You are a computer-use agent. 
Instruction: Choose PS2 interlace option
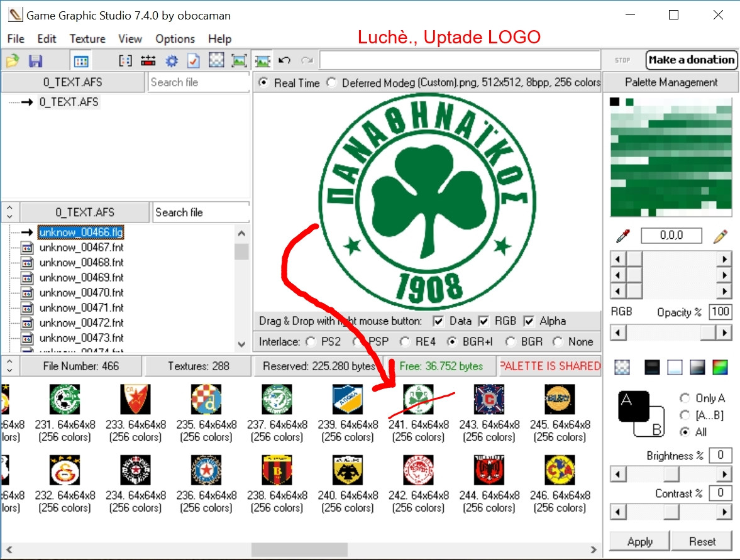coord(311,341)
